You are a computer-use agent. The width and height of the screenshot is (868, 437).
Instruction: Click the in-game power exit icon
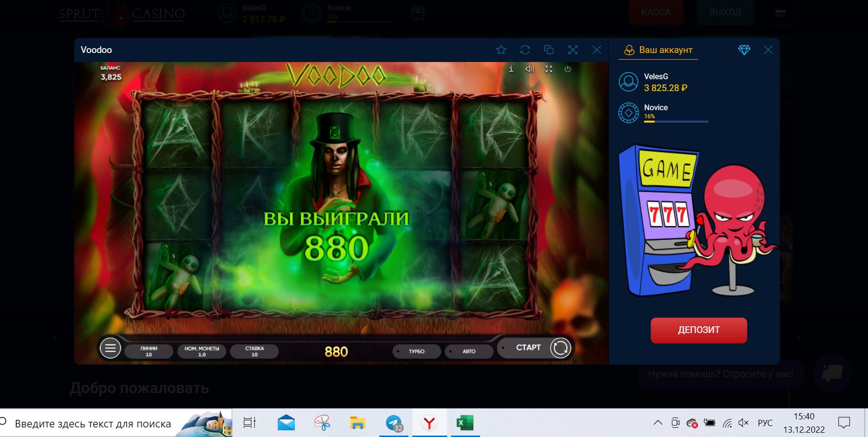pyautogui.click(x=567, y=69)
